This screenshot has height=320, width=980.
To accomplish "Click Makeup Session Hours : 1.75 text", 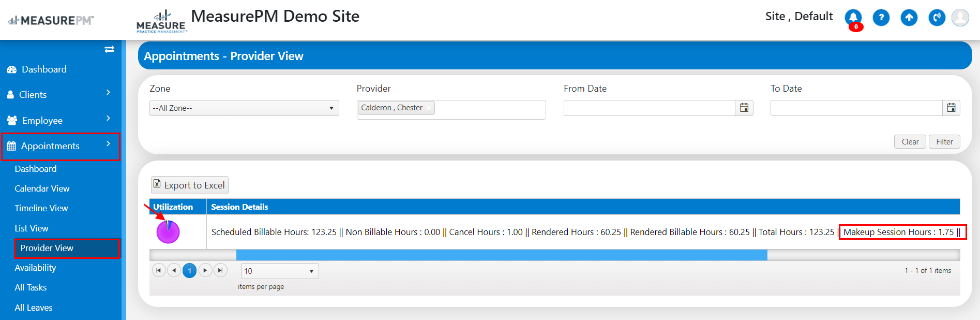I will click(x=899, y=232).
